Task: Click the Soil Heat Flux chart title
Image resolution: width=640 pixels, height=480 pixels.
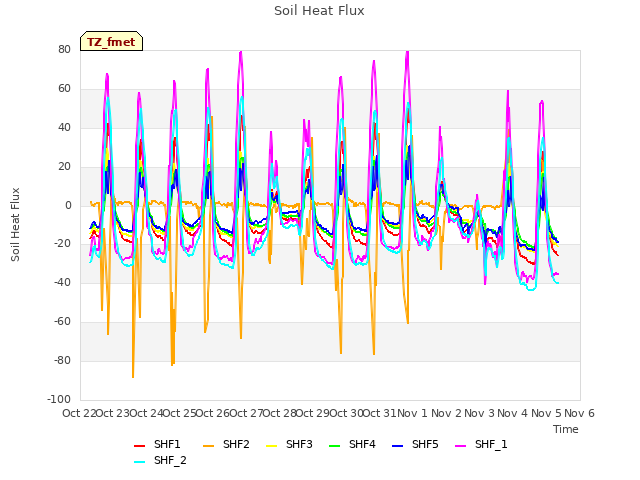Action: click(319, 11)
